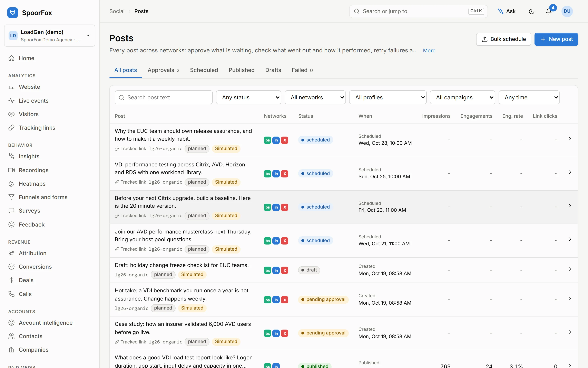Open Home in the sidebar
588x368 pixels.
tap(50, 58)
